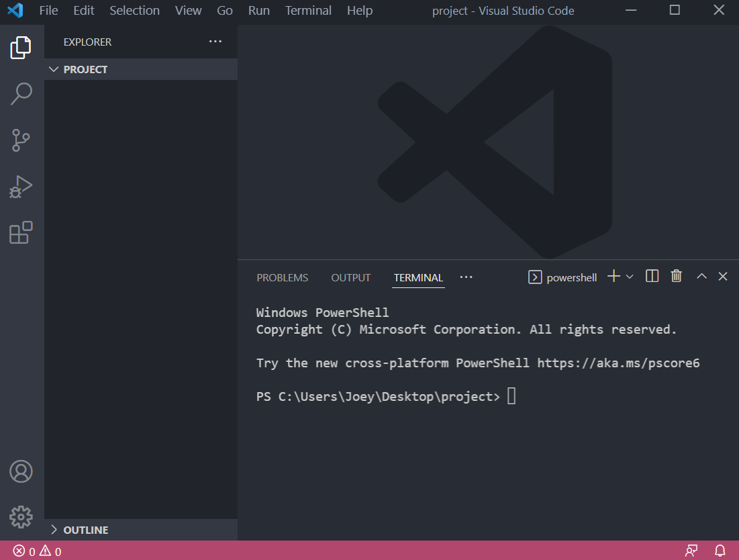This screenshot has width=739, height=560.
Task: Expand the OUTLINE section
Action: [141, 530]
